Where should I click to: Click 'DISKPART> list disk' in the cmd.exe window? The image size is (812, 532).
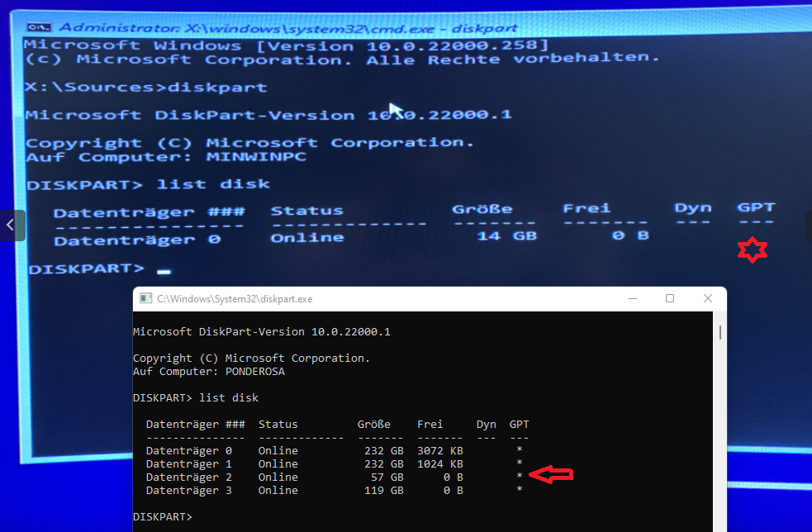[x=148, y=184]
